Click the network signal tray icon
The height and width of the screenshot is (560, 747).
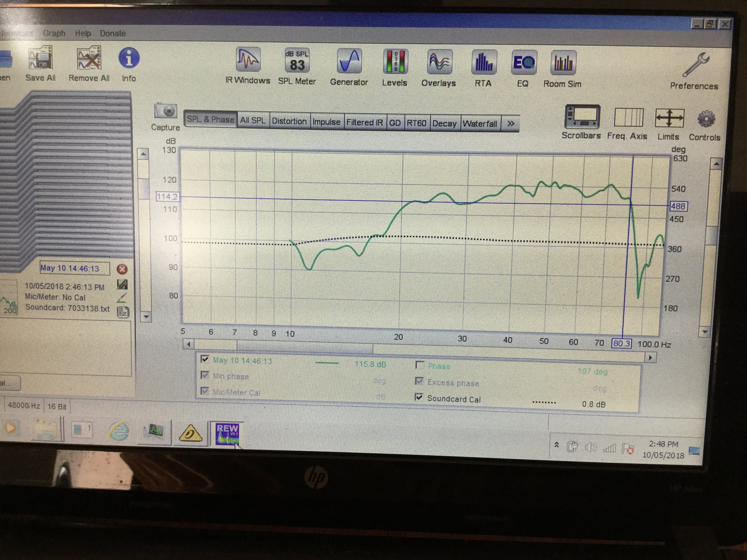tap(609, 448)
